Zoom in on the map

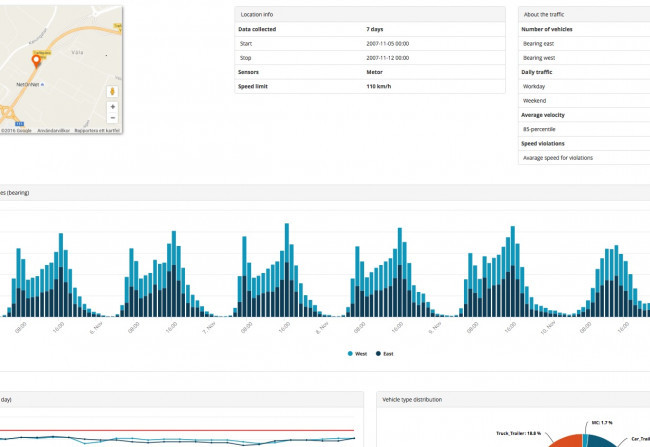[x=111, y=107]
